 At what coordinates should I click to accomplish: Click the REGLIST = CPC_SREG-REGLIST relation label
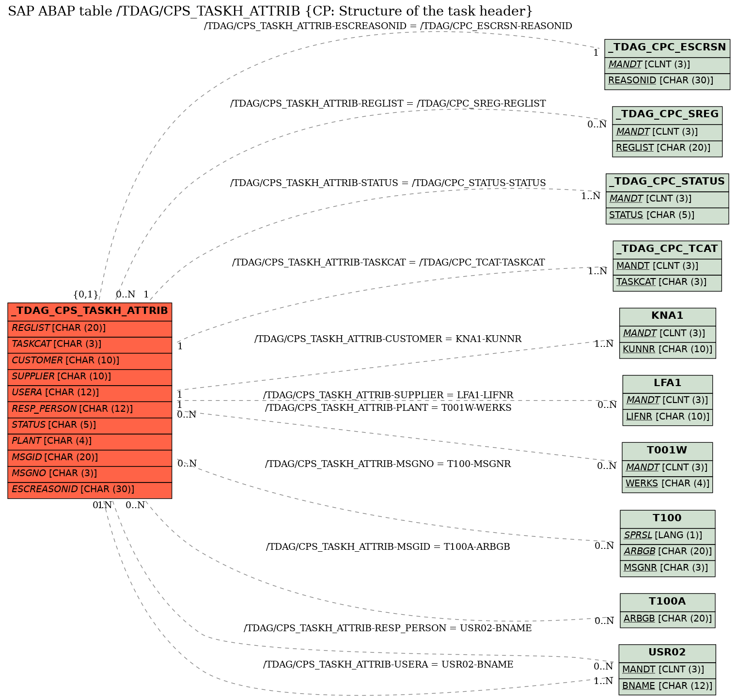click(388, 104)
